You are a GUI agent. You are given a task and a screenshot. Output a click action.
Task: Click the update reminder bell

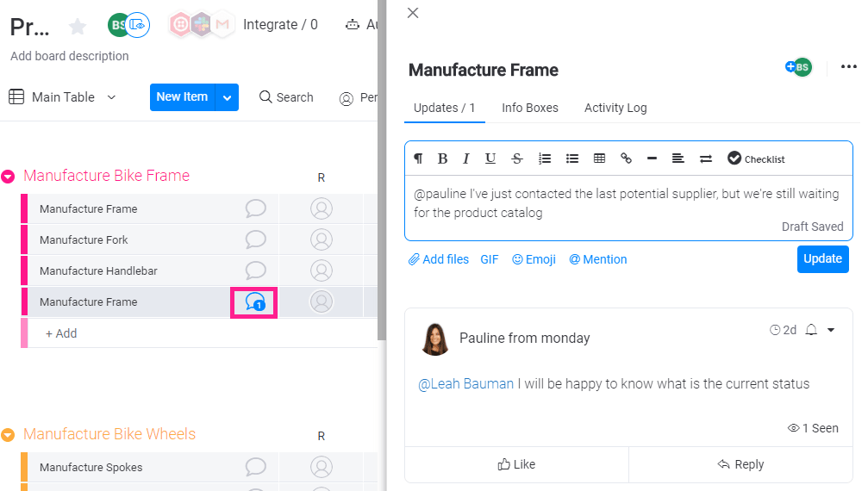pyautogui.click(x=811, y=330)
